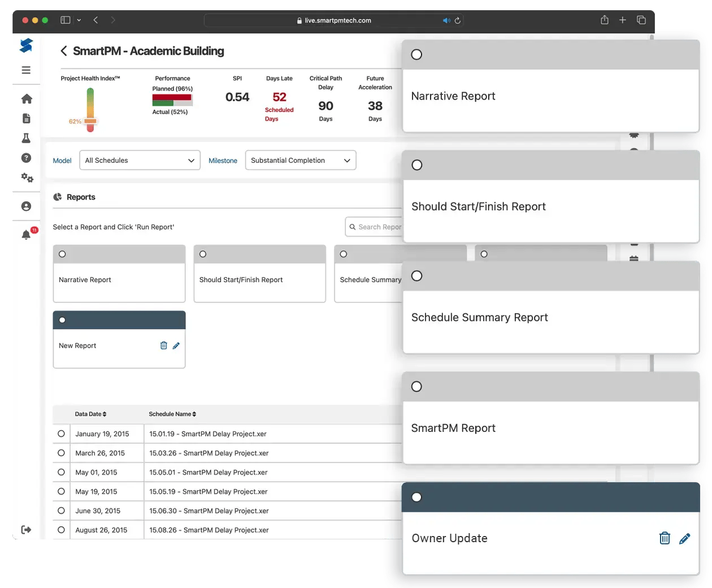
Task: Click Critical Path Delay 90 value
Action: 325,106
